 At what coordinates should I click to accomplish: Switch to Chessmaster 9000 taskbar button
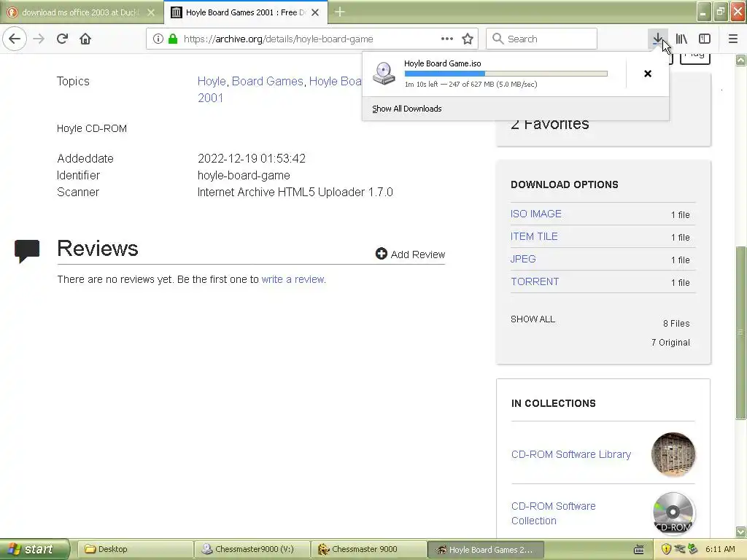[368, 549]
